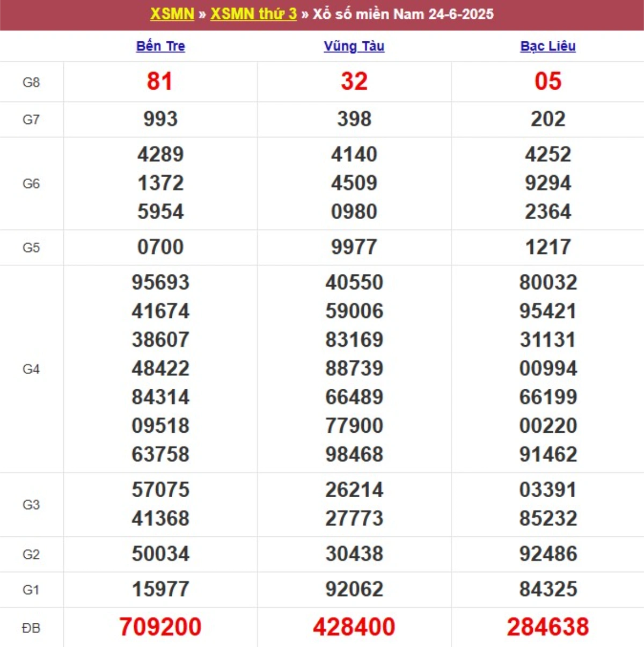Image resolution: width=644 pixels, height=647 pixels.
Task: Select the G3 row label
Action: tap(31, 505)
